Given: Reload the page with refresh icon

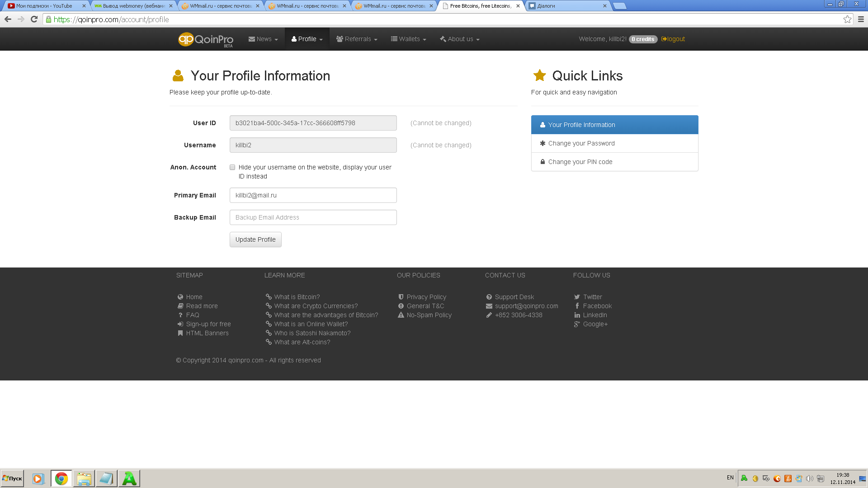Looking at the screenshot, I should point(34,19).
